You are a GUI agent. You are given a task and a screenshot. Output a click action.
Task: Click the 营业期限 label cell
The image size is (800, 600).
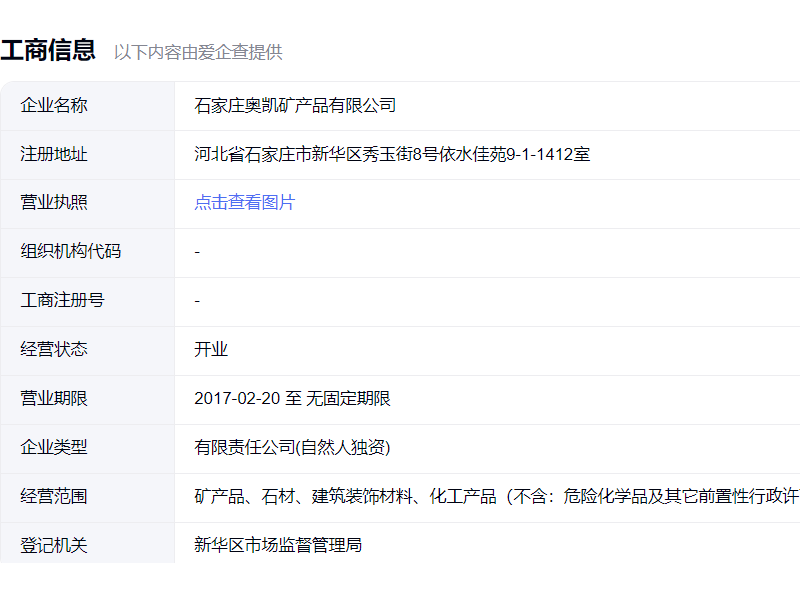coord(54,398)
